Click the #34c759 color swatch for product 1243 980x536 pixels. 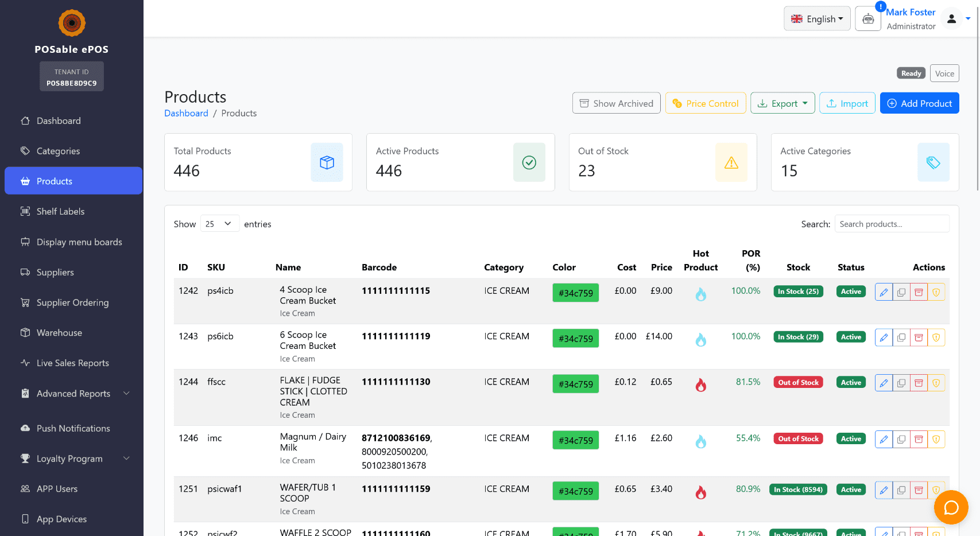click(x=575, y=339)
